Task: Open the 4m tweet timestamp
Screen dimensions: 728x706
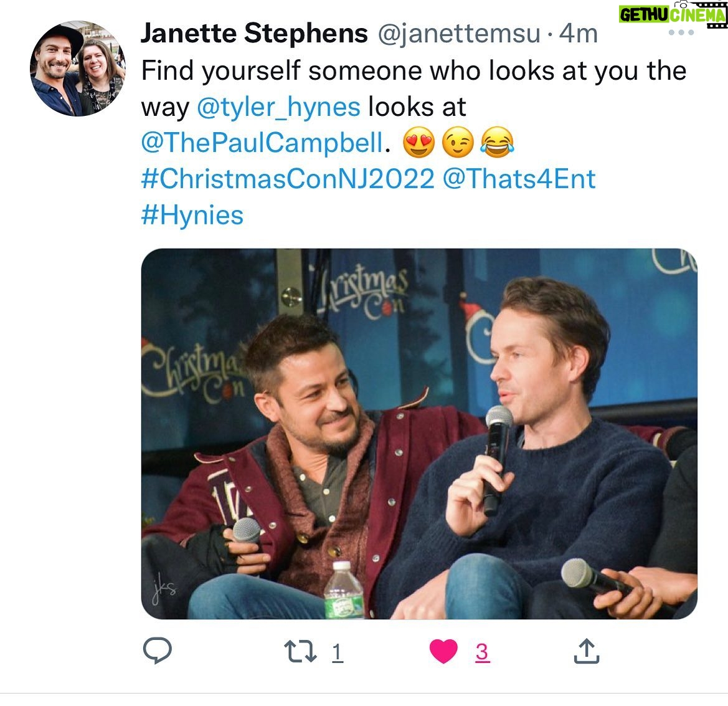Action: point(578,34)
